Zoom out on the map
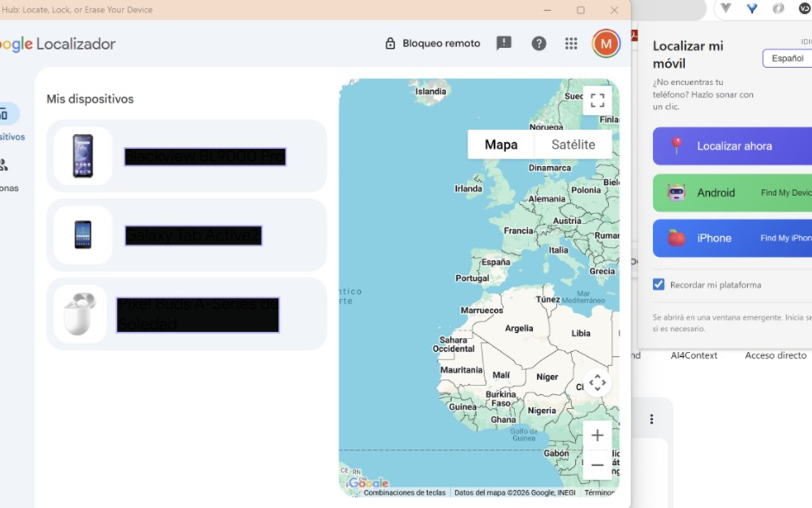 pos(597,465)
